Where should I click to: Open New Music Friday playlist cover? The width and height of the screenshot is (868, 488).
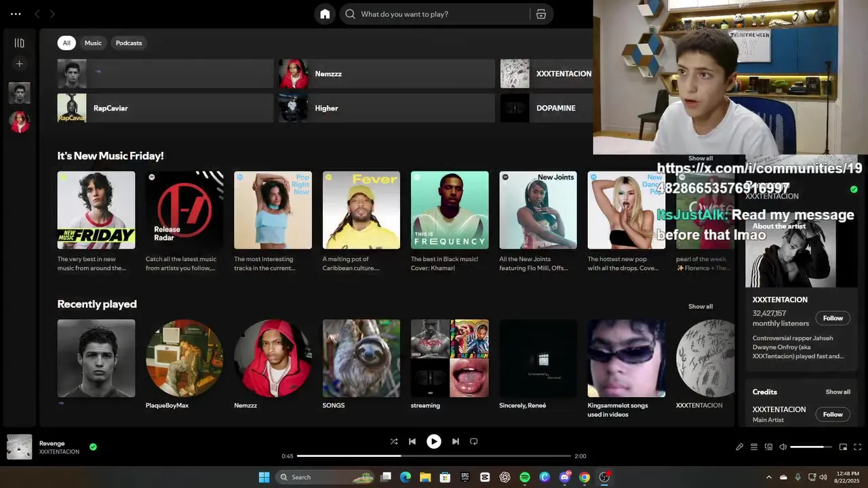(96, 210)
